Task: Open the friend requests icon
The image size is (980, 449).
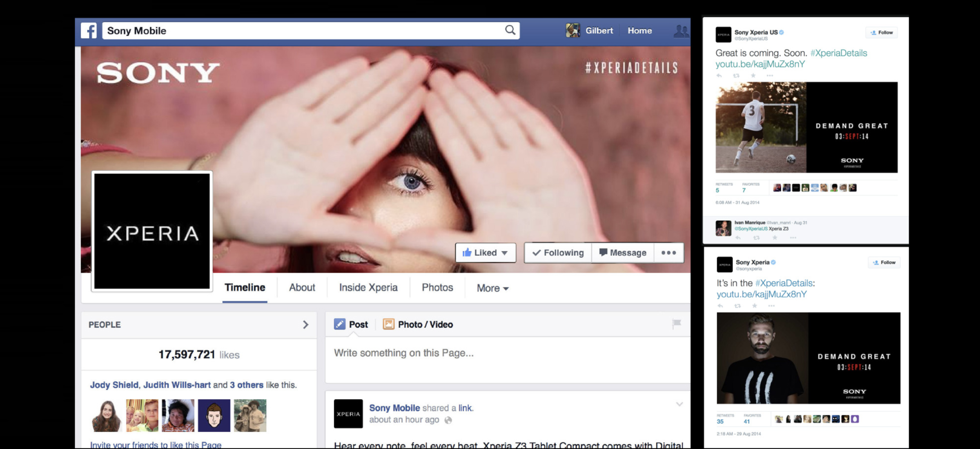Action: pyautogui.click(x=681, y=31)
